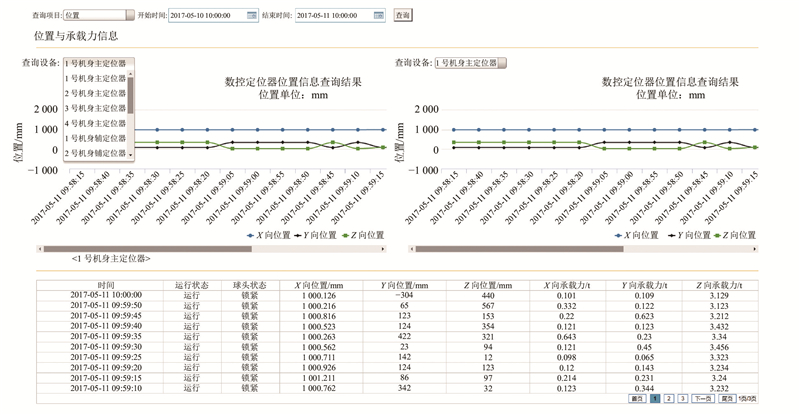Go to 首页 first page
Image resolution: width=800 pixels, height=415 pixels.
(x=637, y=399)
